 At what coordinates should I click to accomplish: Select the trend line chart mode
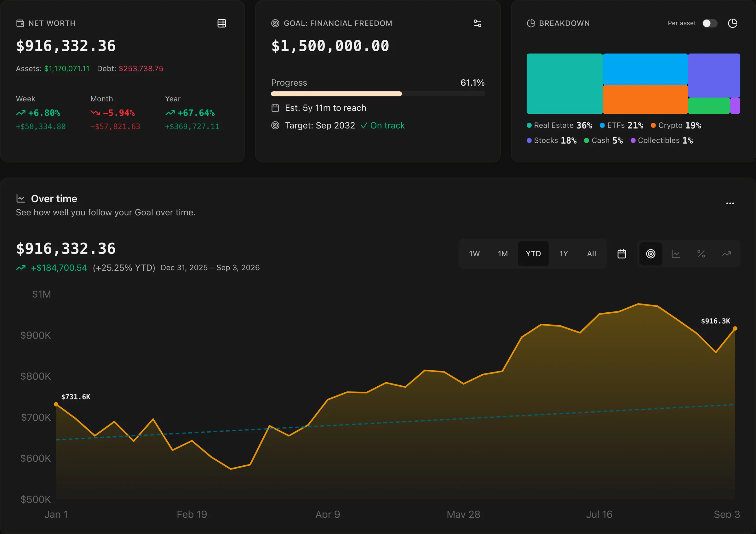click(726, 254)
